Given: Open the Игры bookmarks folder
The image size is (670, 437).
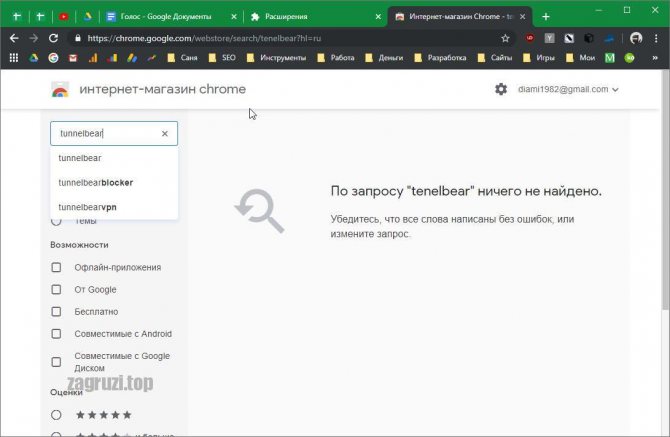Looking at the screenshot, I should click(x=539, y=58).
